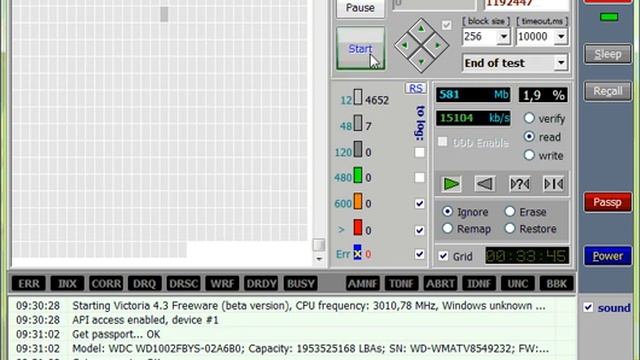Click the 480 ms green block indicator
The image size is (640, 360).
[x=358, y=175]
